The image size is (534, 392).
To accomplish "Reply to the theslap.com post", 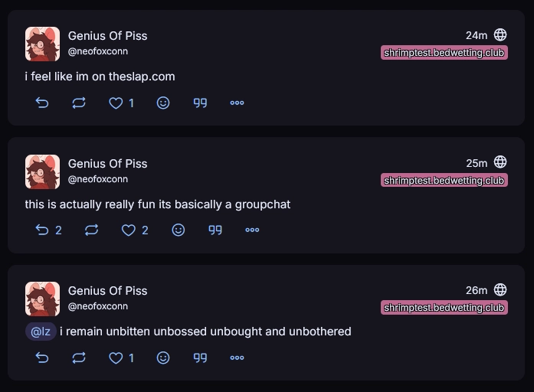I will click(42, 103).
